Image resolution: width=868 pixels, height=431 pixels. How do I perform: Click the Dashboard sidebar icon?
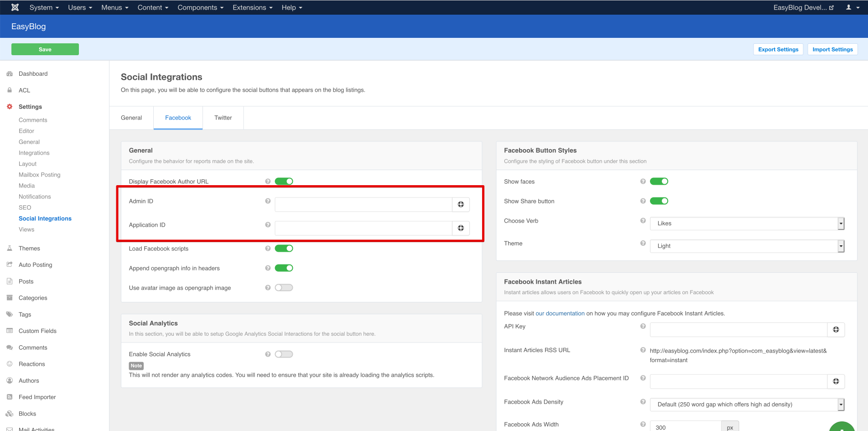pos(10,73)
